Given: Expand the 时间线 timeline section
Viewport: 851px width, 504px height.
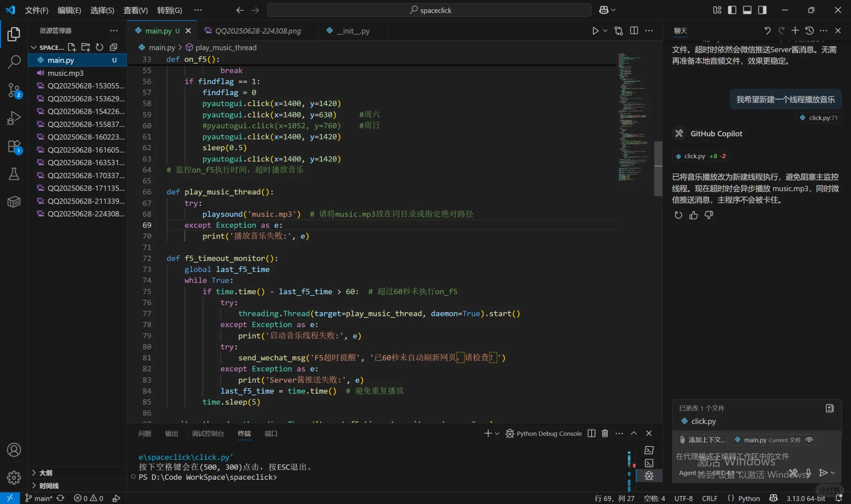Looking at the screenshot, I should pos(49,486).
